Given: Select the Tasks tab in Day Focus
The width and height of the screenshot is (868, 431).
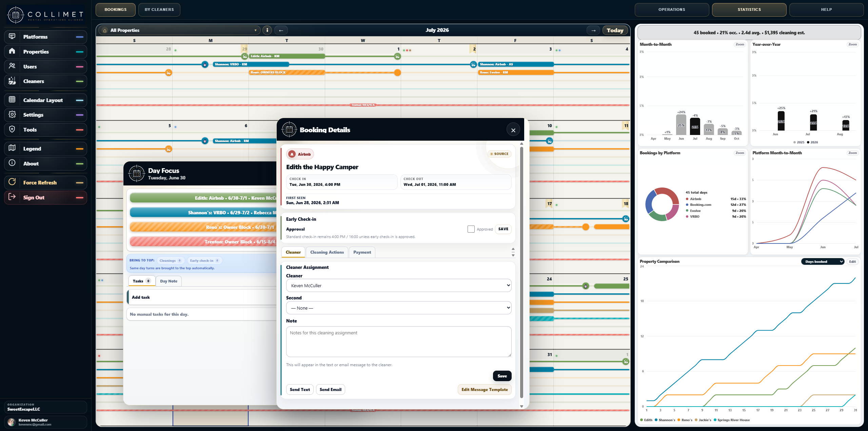Looking at the screenshot, I should click(142, 281).
